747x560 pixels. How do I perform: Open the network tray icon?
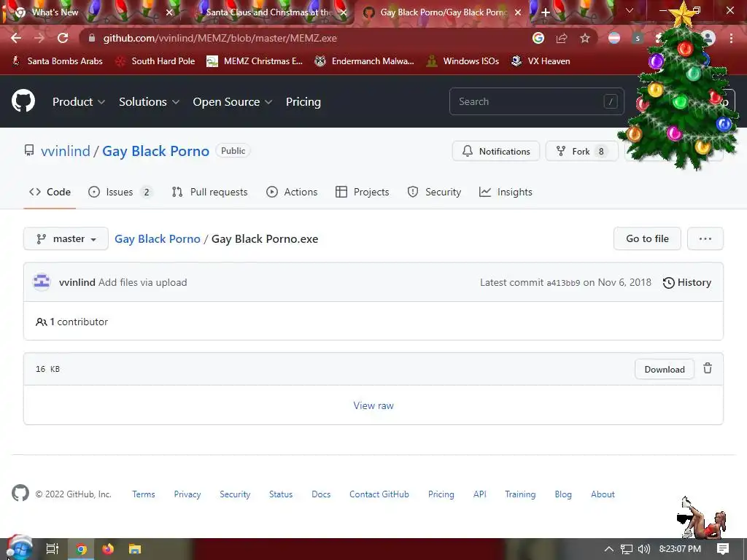click(627, 549)
